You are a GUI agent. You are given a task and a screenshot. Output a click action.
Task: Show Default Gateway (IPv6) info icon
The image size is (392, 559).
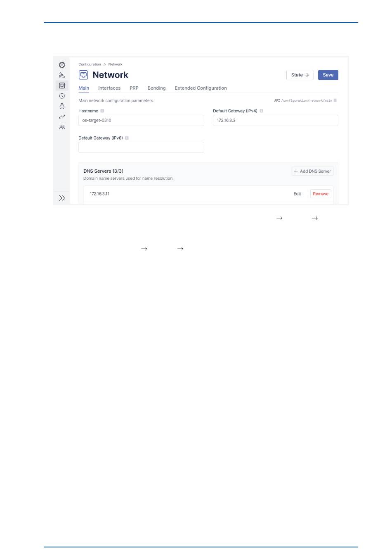[127, 138]
